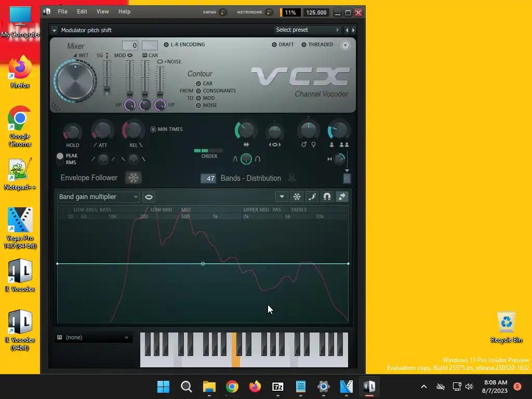Screen dimensions: 532x399
Task: Click the band width knob with arrows
Action: click(245, 130)
